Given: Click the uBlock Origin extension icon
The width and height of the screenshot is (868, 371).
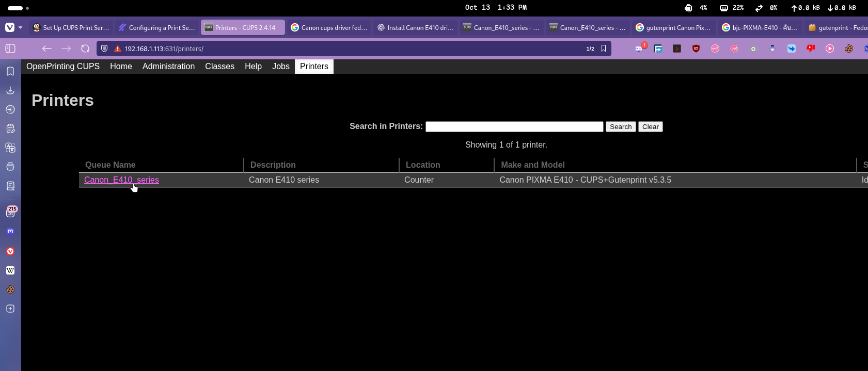Looking at the screenshot, I should (696, 49).
